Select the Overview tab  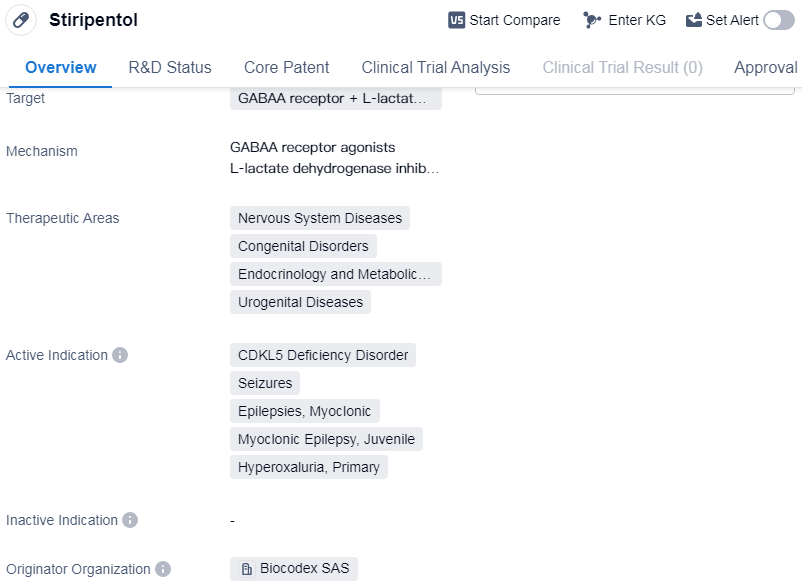(x=61, y=68)
